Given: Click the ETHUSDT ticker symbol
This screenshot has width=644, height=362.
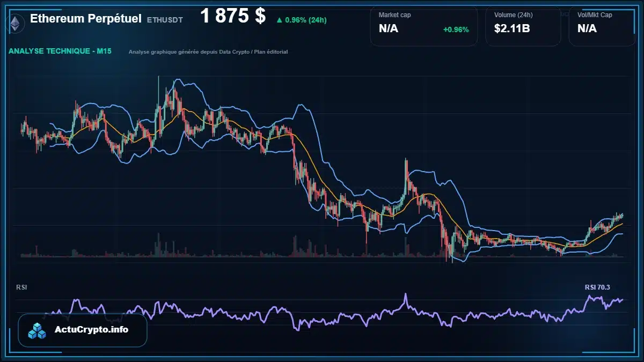Looking at the screenshot, I should (165, 20).
